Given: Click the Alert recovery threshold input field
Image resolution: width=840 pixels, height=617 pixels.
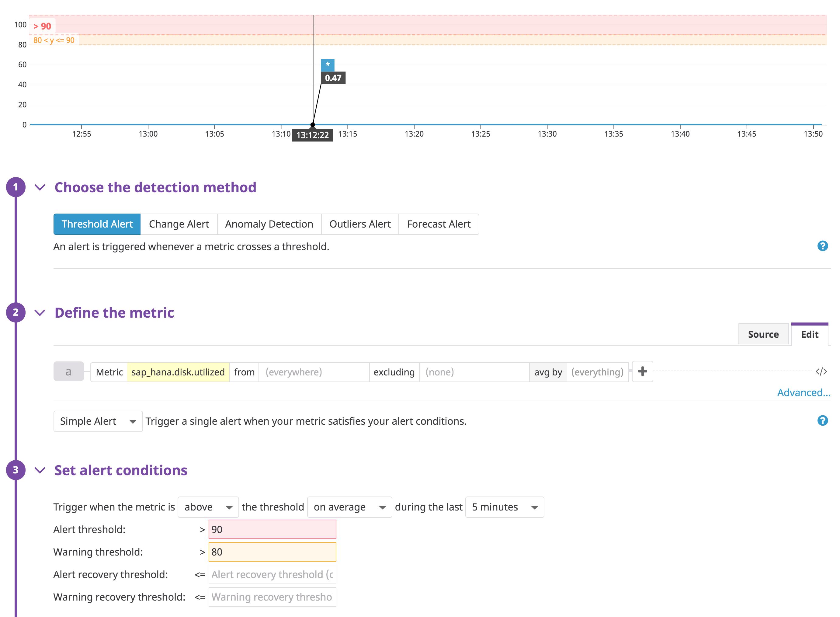Looking at the screenshot, I should pos(272,574).
